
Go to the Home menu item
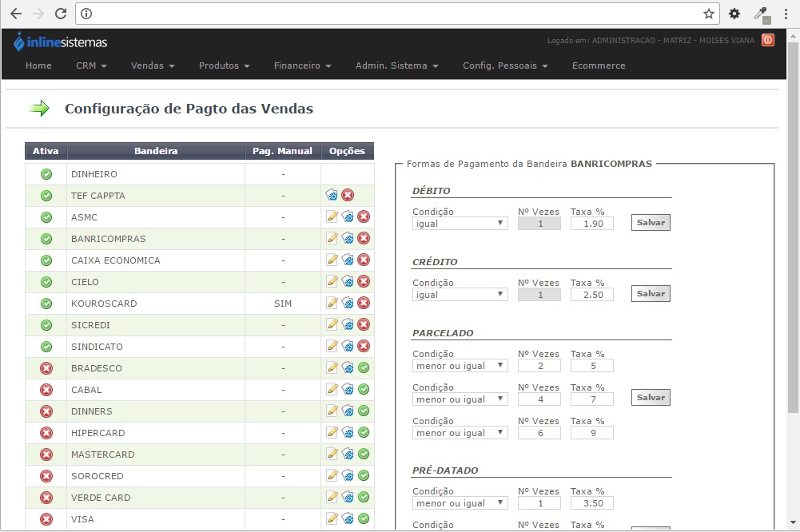[38, 66]
